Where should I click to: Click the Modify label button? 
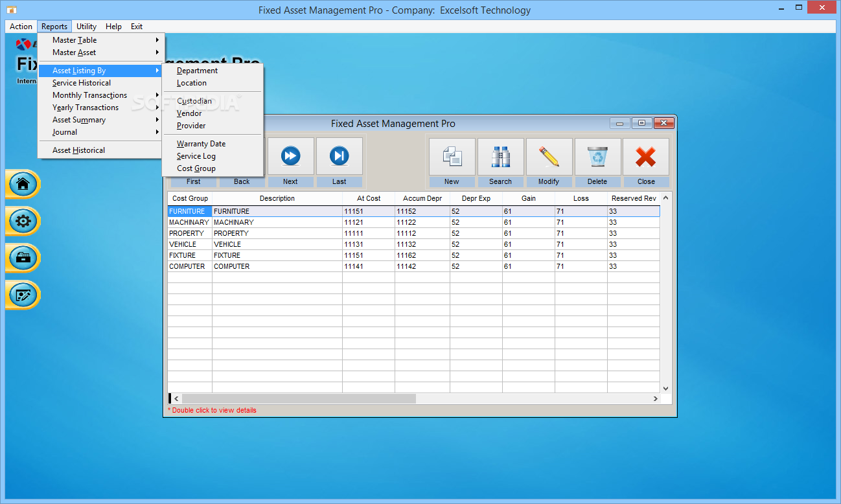[549, 182]
